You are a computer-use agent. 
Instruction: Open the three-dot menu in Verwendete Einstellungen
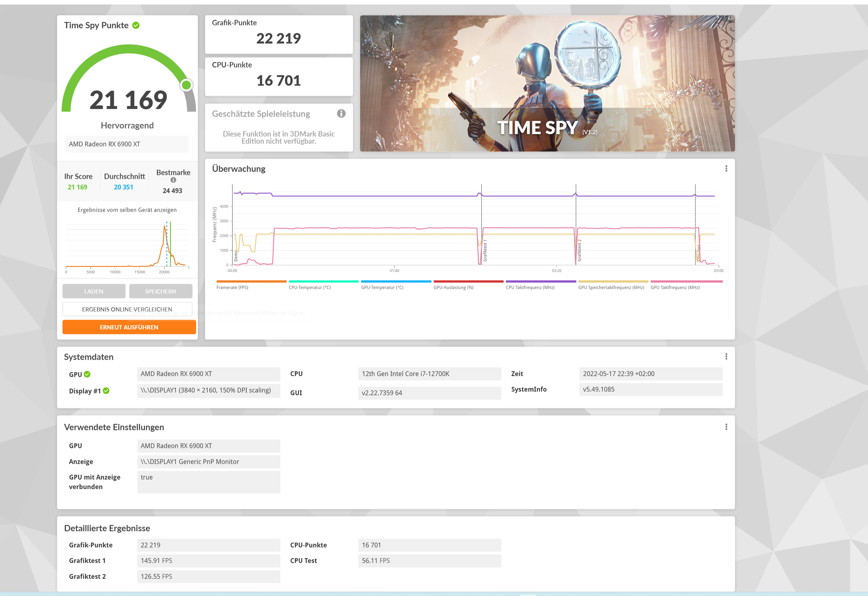[x=726, y=427]
